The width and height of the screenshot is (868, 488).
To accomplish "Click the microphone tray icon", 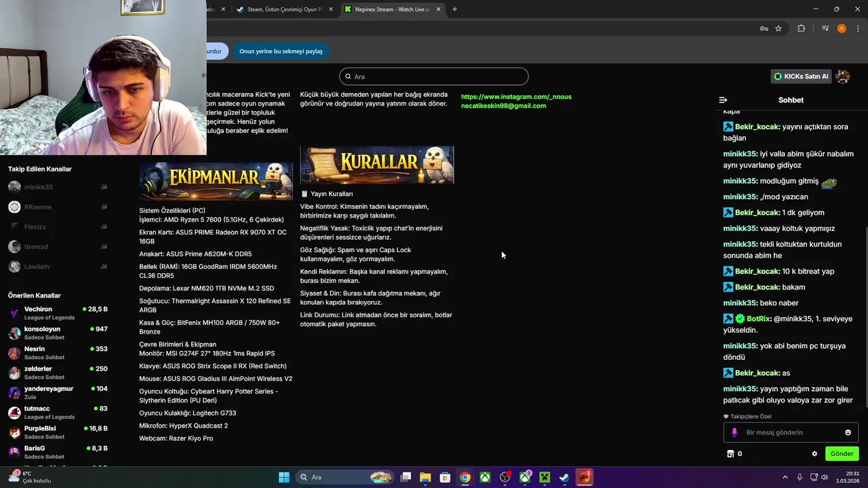I will [800, 477].
